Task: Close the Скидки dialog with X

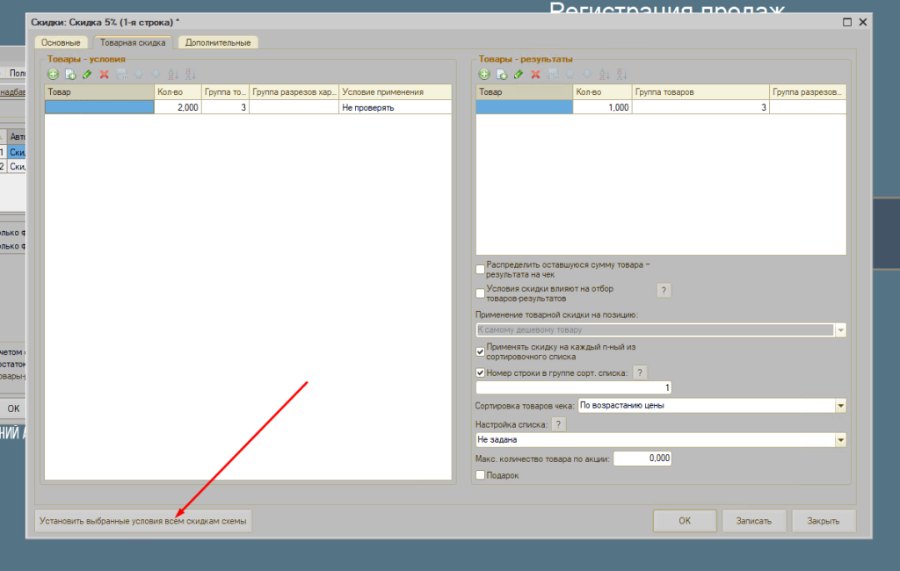Action: click(x=863, y=22)
